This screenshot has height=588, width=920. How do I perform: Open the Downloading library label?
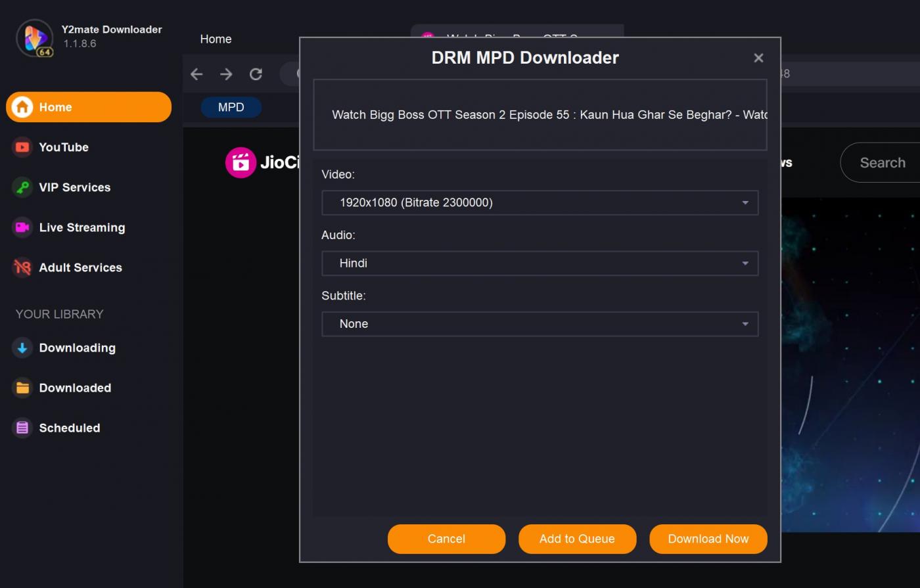coord(78,348)
